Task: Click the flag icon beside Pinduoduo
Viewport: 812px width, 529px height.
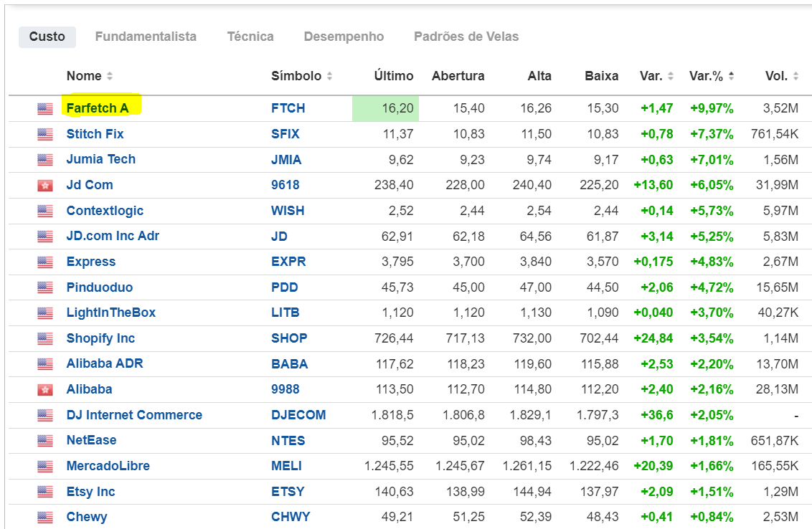Action: (x=45, y=287)
